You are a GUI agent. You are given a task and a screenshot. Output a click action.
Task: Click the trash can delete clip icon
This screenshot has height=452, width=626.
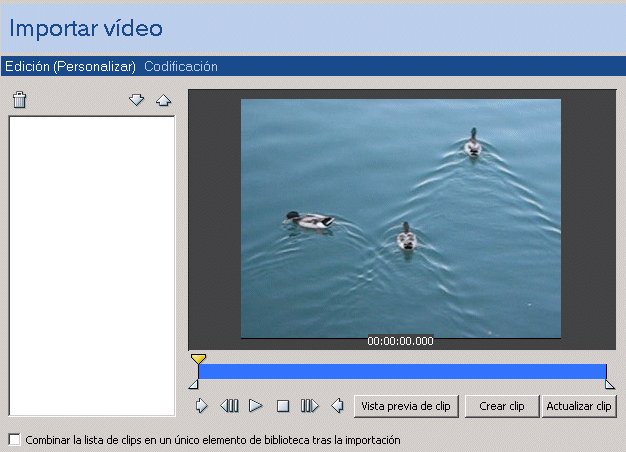coord(19,100)
